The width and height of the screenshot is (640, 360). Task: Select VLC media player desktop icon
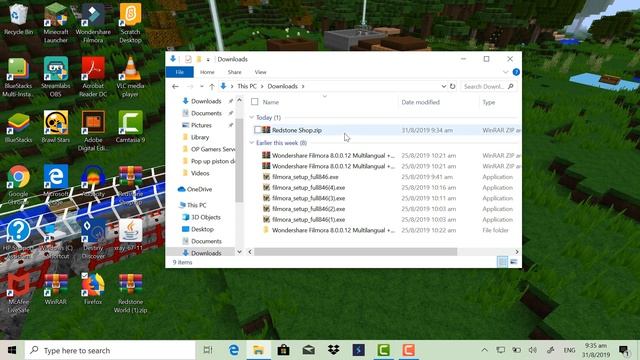click(x=130, y=77)
